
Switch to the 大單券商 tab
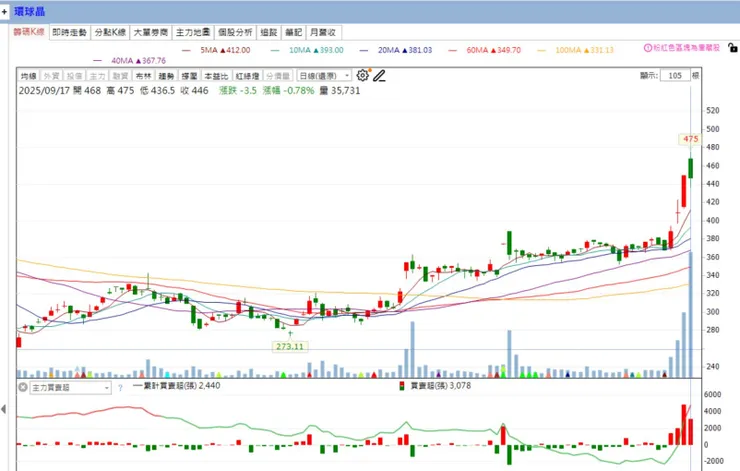point(151,33)
